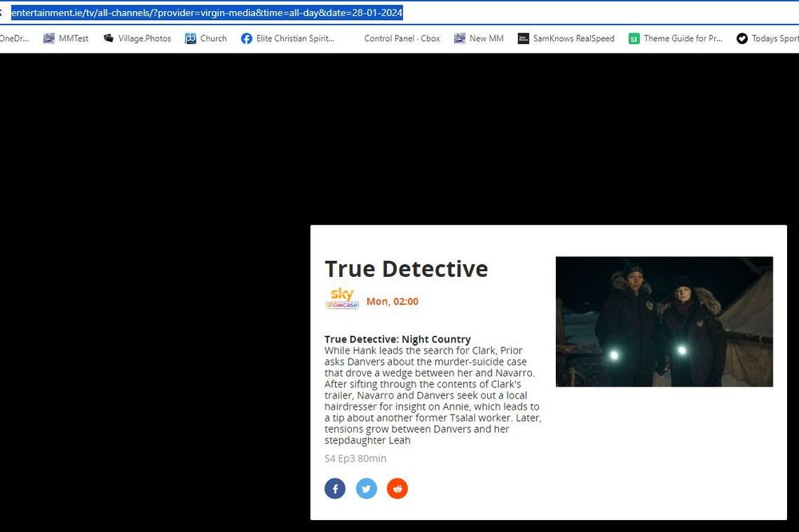The width and height of the screenshot is (799, 532).
Task: Click the MMTest bookmark favicon
Action: 49,38
